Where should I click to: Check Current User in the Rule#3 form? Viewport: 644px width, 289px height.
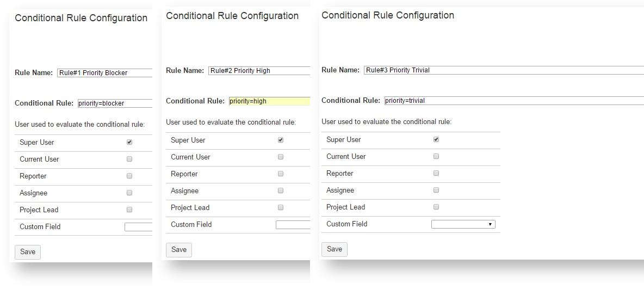[x=436, y=156]
